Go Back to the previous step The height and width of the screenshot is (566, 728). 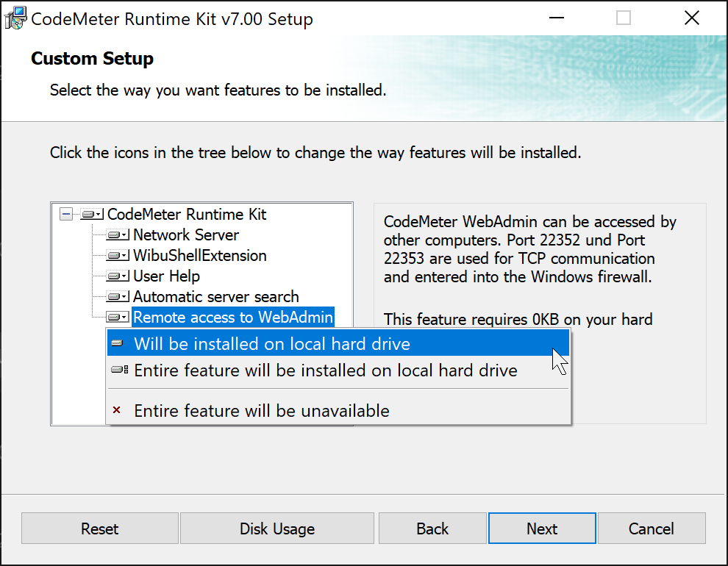point(432,529)
